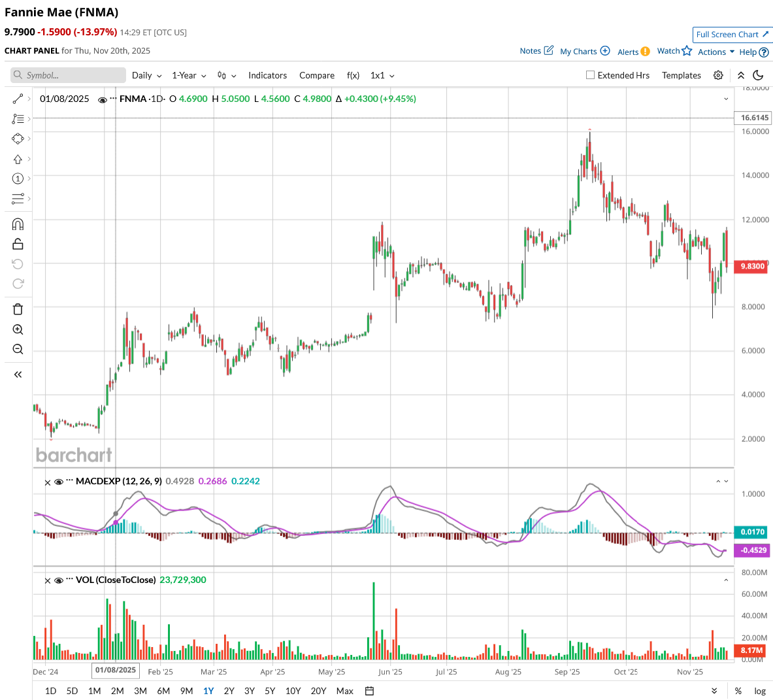This screenshot has width=773, height=700.
Task: Open the Fibonacci retracement tools
Action: click(x=18, y=119)
